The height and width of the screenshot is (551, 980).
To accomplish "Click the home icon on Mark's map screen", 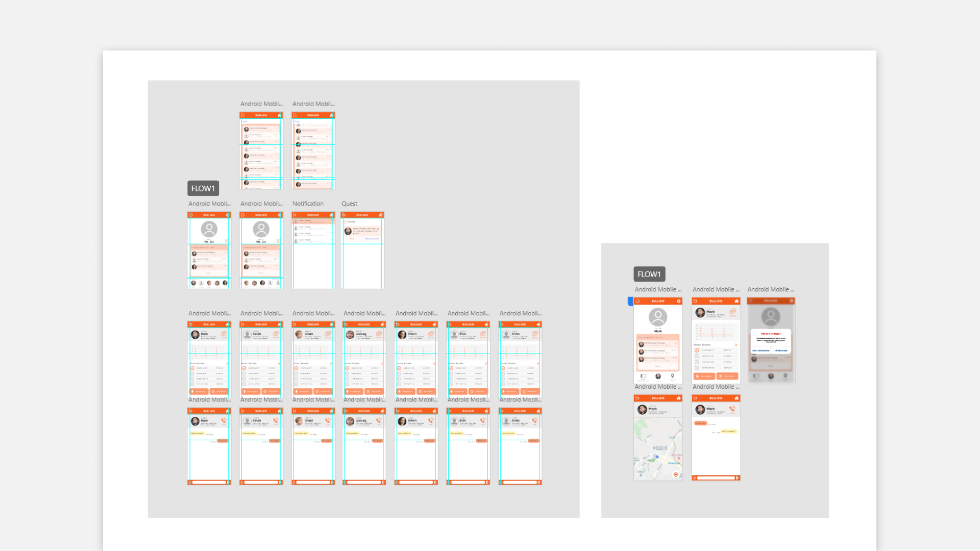I will (x=678, y=398).
